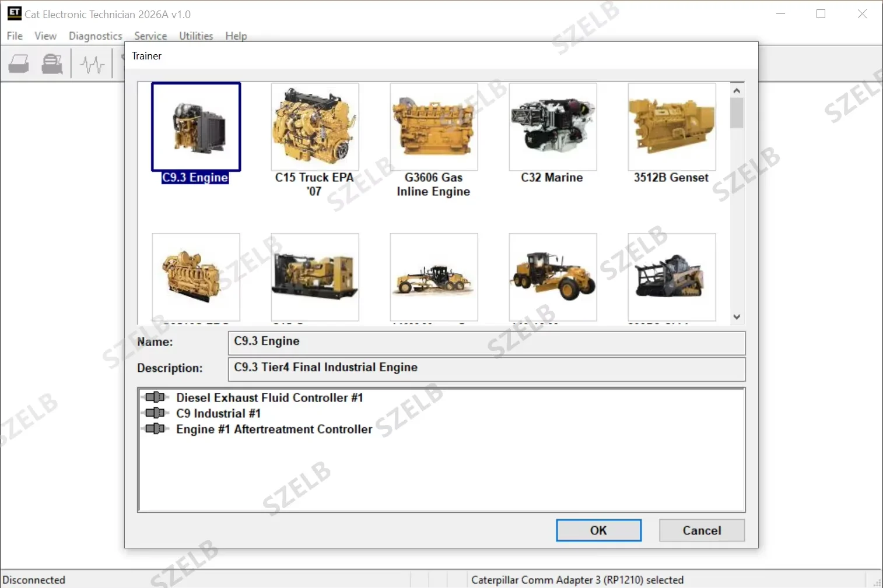Click the C32 Marine label
Viewport: 883px width, 588px height.
(552, 178)
